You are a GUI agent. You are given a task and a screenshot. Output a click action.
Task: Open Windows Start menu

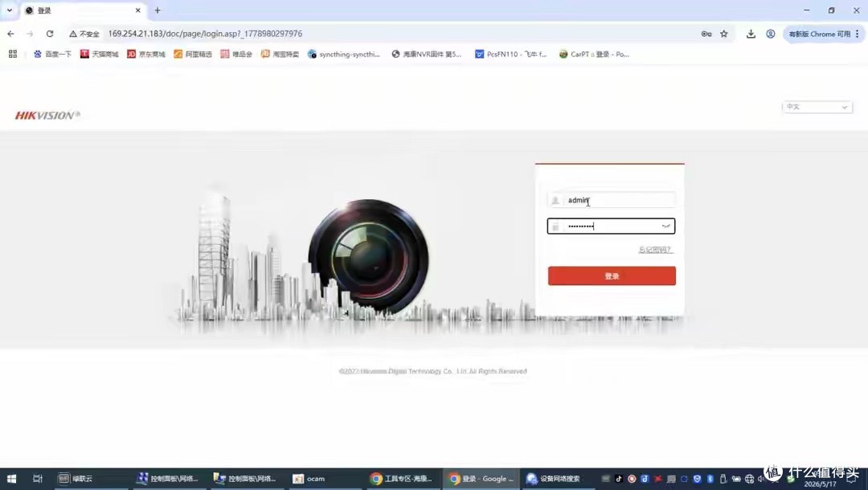11,479
